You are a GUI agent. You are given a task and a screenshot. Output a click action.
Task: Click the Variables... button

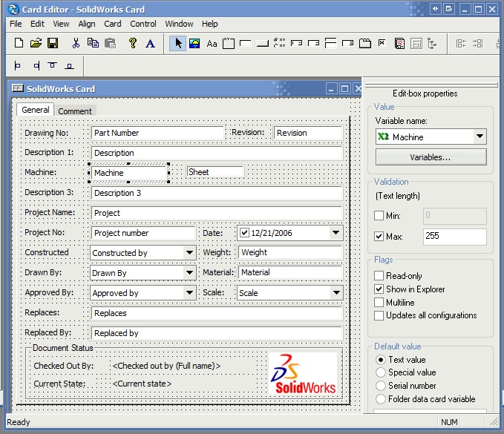tap(431, 157)
